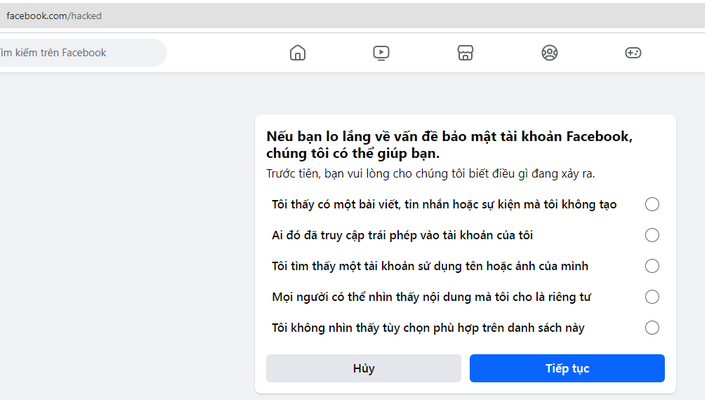Open the Gaming controller icon
Image resolution: width=705 pixels, height=400 pixels.
(633, 53)
